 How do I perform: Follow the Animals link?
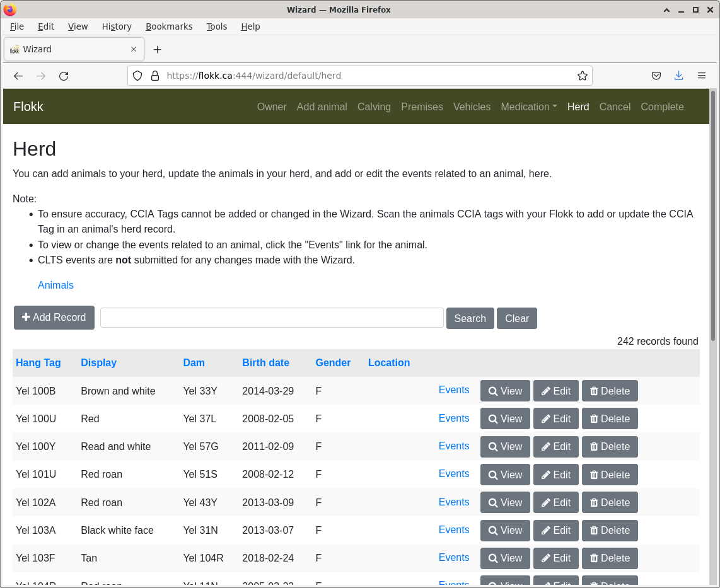[x=55, y=285]
